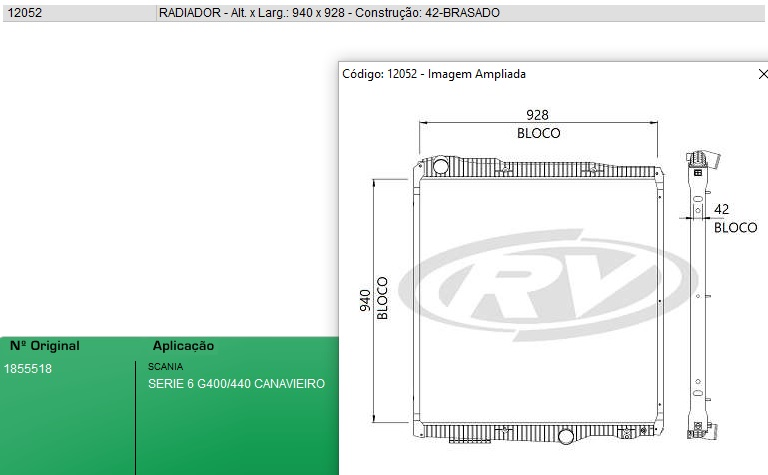Click the popup title 'Código: 12052 - Imagem Ampliada'
This screenshot has width=768, height=475.
433,74
